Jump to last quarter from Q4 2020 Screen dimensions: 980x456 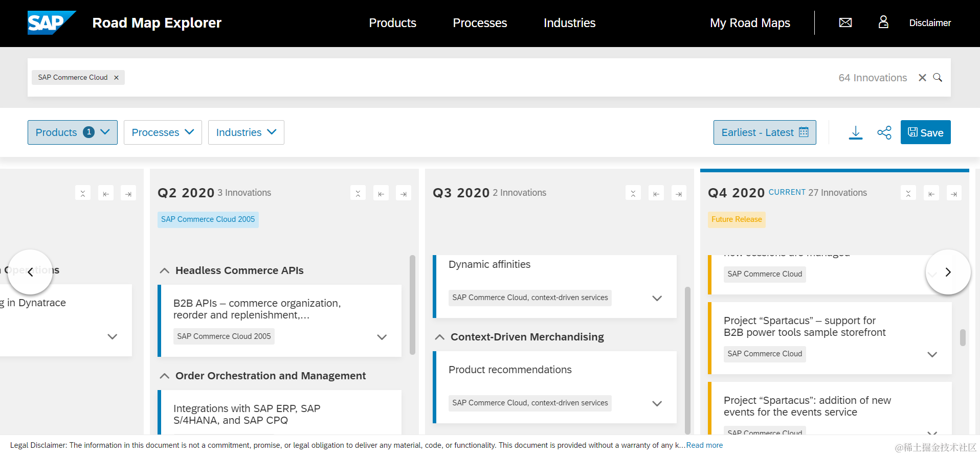(954, 193)
